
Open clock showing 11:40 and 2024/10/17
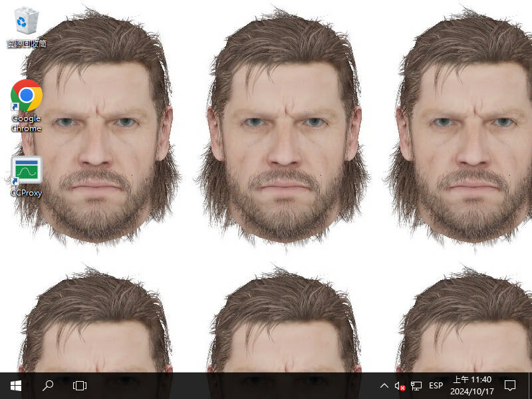tap(472, 386)
